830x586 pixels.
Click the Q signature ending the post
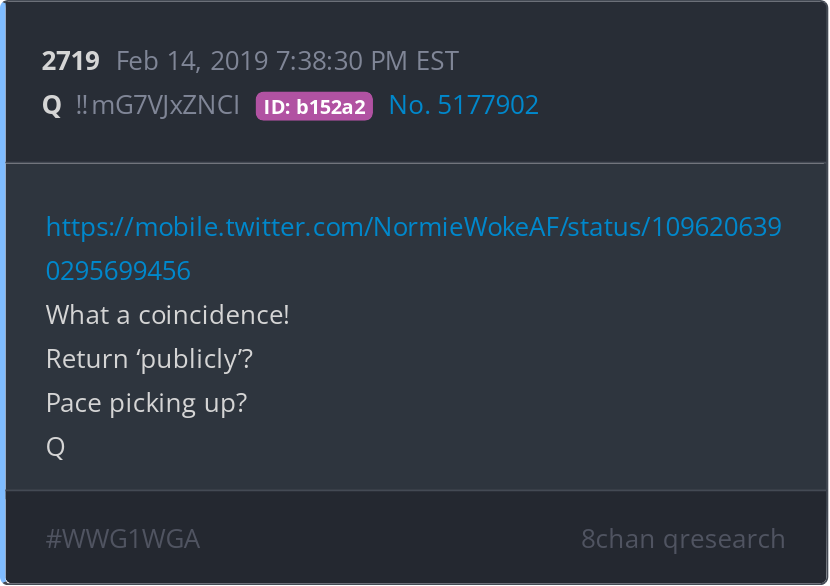[56, 447]
